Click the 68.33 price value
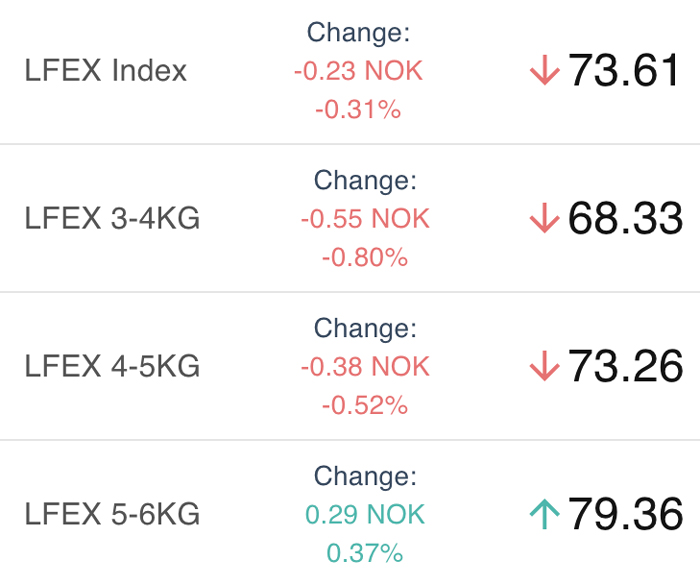 625,218
